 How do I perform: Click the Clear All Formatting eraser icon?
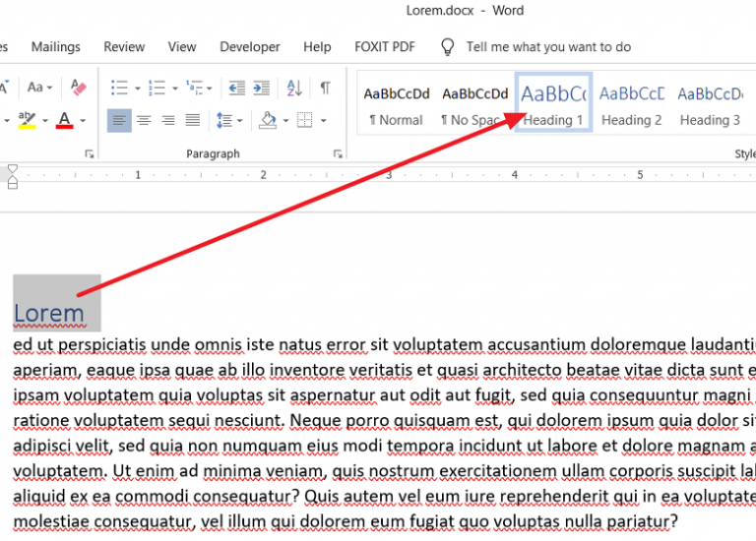tap(80, 88)
